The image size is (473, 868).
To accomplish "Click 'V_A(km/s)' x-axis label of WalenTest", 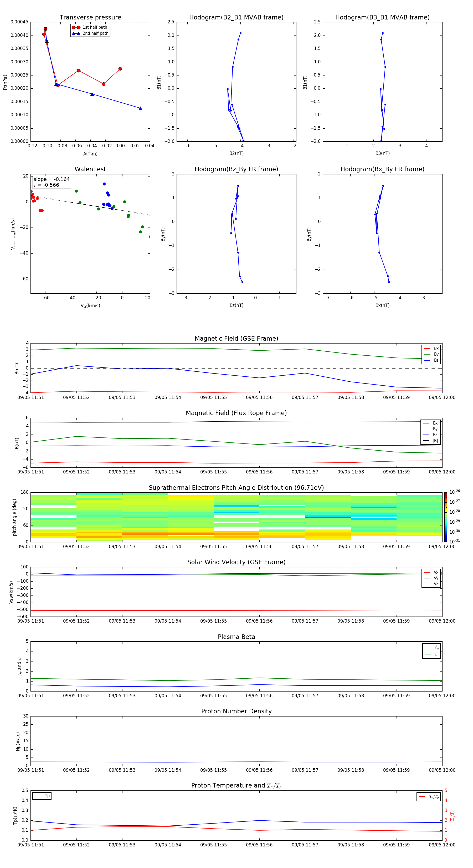I will [90, 306].
